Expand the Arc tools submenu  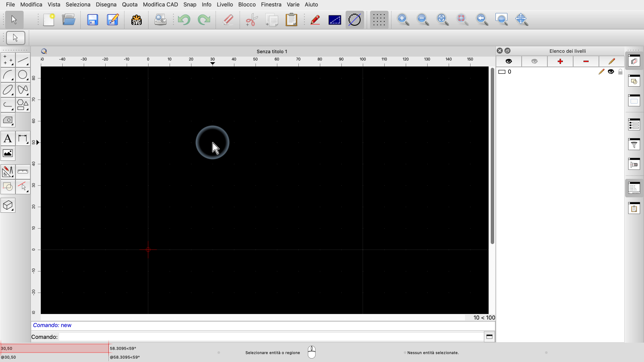point(8,75)
